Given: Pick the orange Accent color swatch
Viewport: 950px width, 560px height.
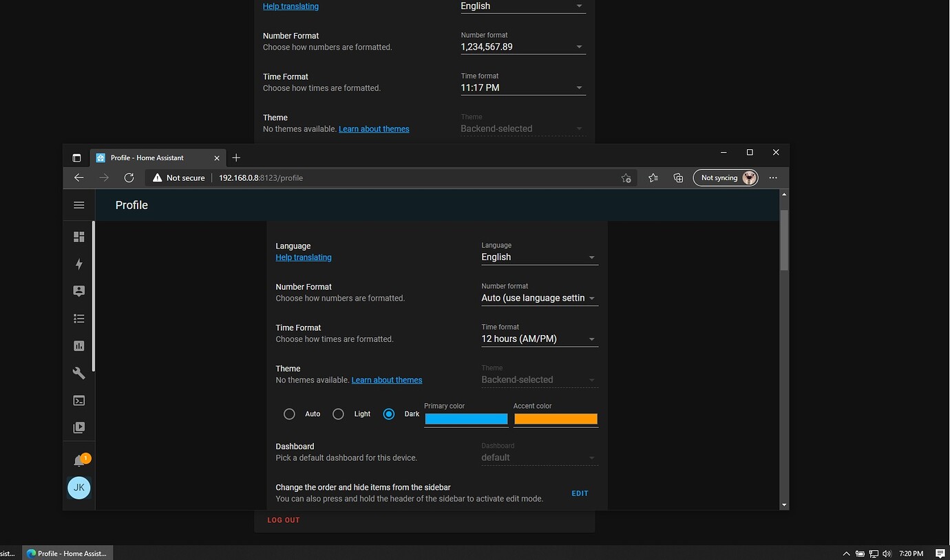Looking at the screenshot, I should 556,419.
